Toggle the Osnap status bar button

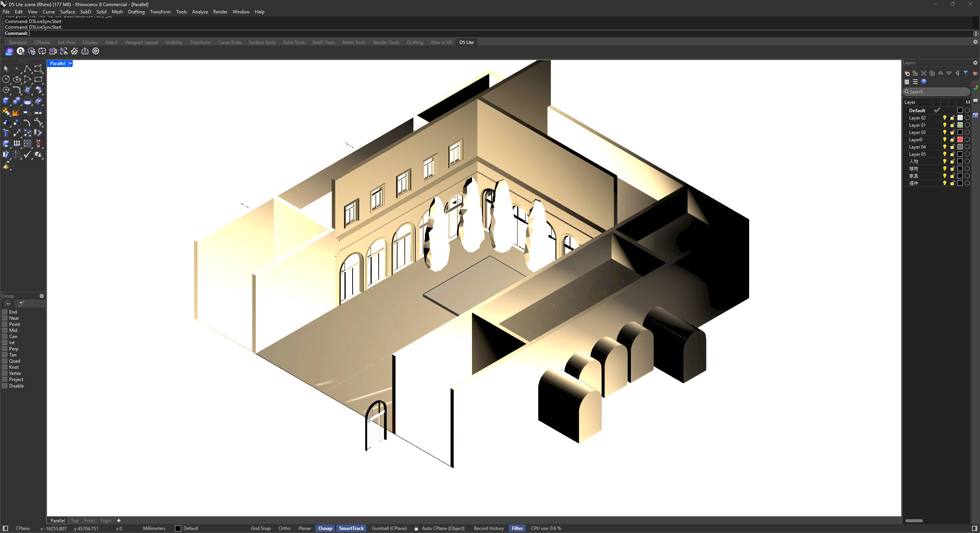pos(325,528)
